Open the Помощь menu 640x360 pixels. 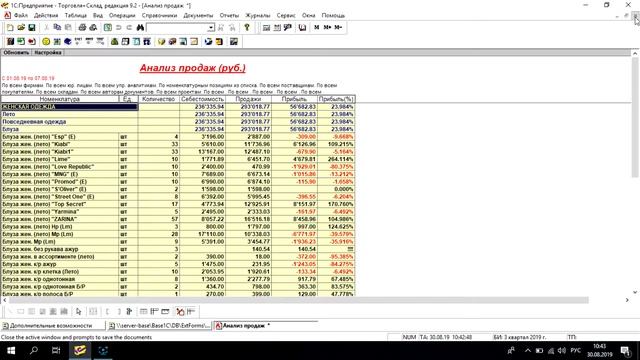333,15
